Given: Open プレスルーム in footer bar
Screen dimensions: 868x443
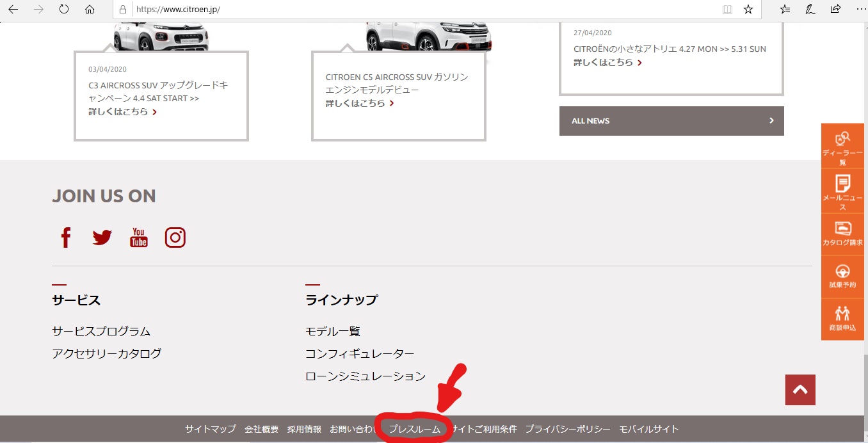Looking at the screenshot, I should [415, 430].
